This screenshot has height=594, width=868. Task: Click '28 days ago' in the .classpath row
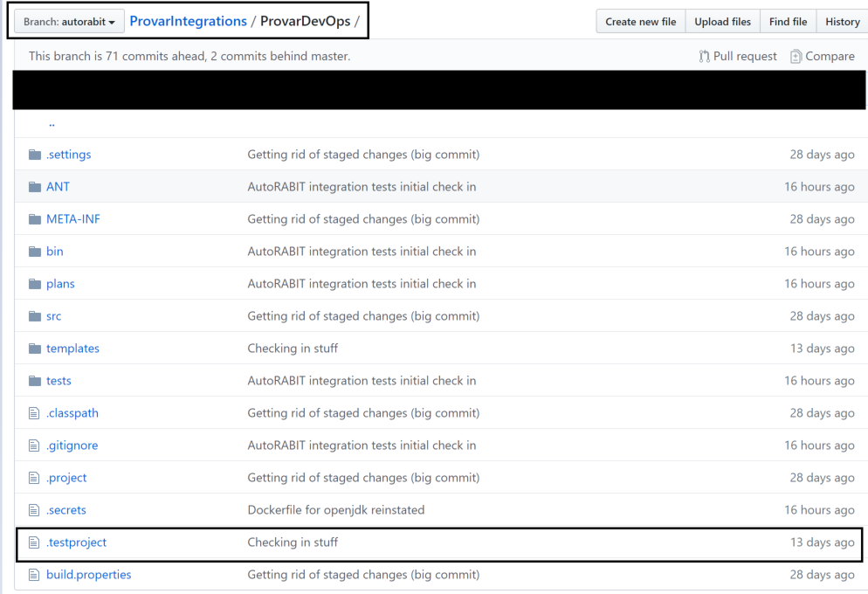coord(822,413)
